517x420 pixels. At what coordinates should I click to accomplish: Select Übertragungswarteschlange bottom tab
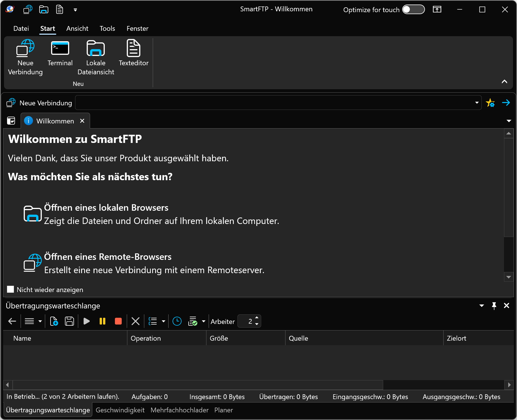pos(48,410)
